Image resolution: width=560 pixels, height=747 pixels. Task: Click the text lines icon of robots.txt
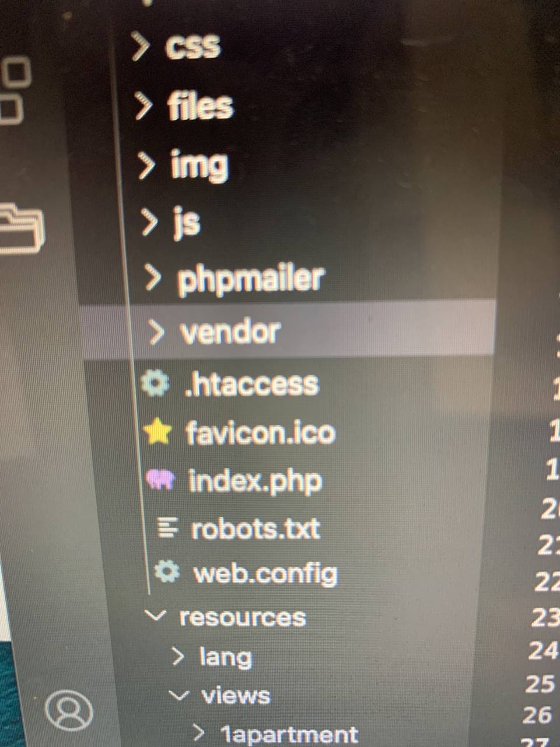(168, 528)
